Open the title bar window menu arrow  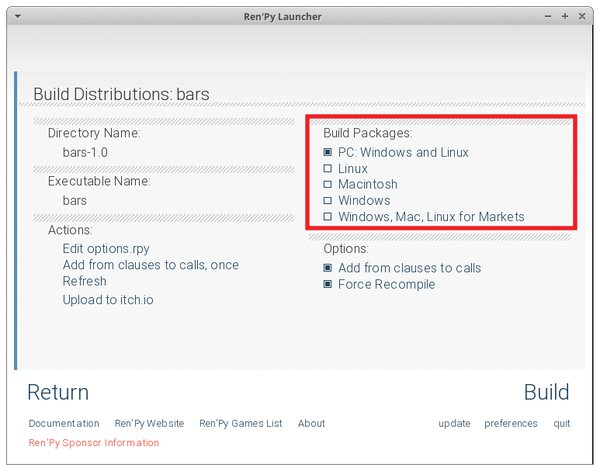tap(18, 16)
